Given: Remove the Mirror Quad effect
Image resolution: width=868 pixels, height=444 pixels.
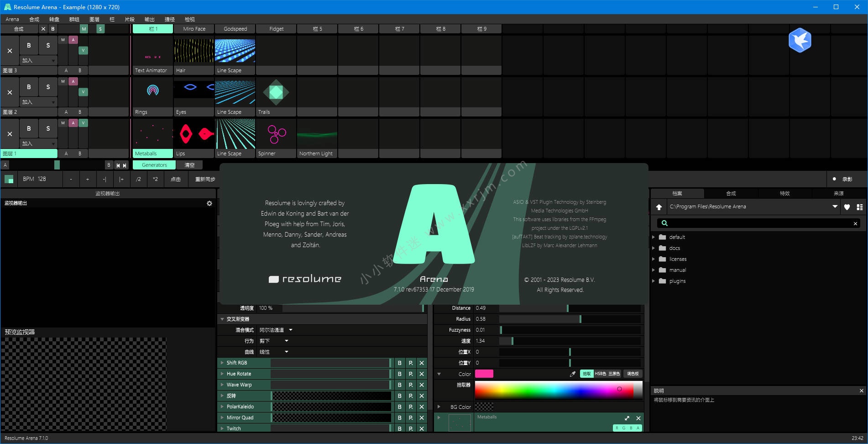Looking at the screenshot, I should (x=422, y=418).
